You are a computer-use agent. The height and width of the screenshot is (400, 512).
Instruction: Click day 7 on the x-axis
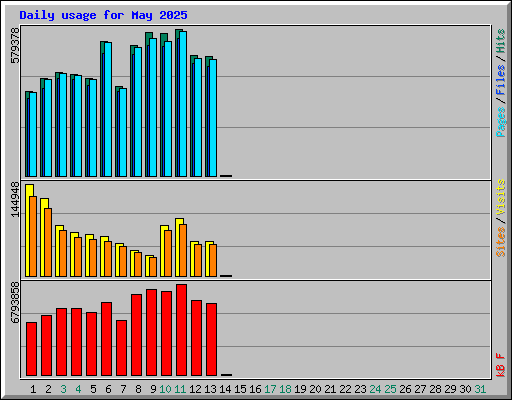click(x=123, y=389)
